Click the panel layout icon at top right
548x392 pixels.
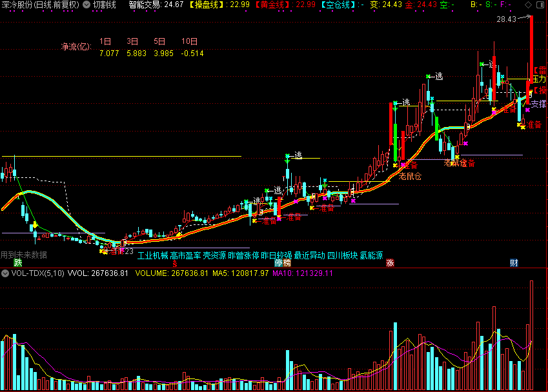click(x=541, y=5)
